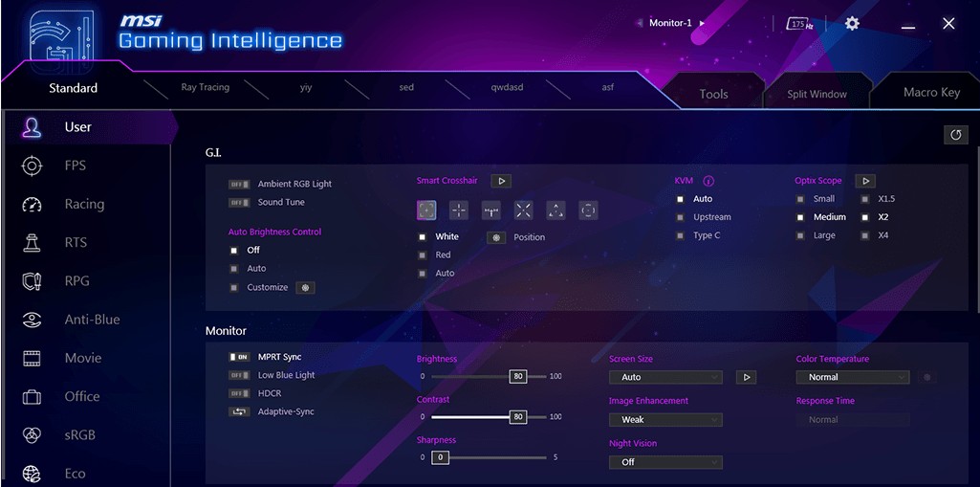The height and width of the screenshot is (487, 980).
Task: Click the Sharpness slider handle
Action: 440,457
